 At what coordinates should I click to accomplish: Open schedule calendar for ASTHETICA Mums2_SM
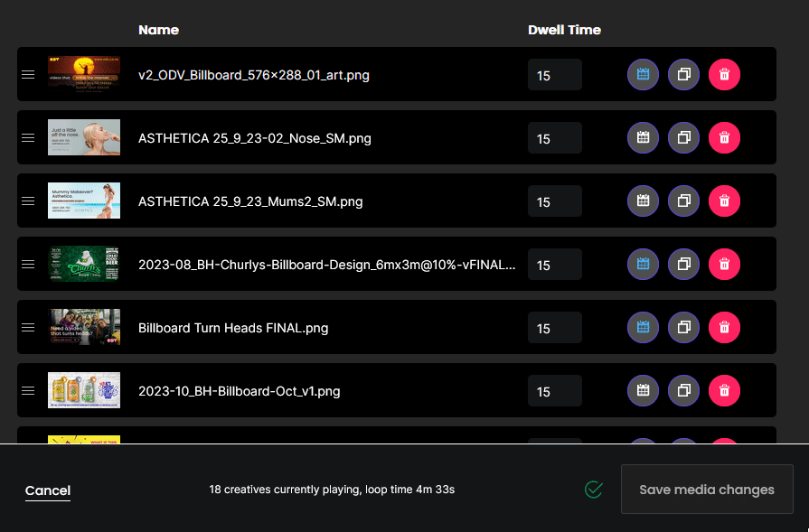(x=643, y=201)
